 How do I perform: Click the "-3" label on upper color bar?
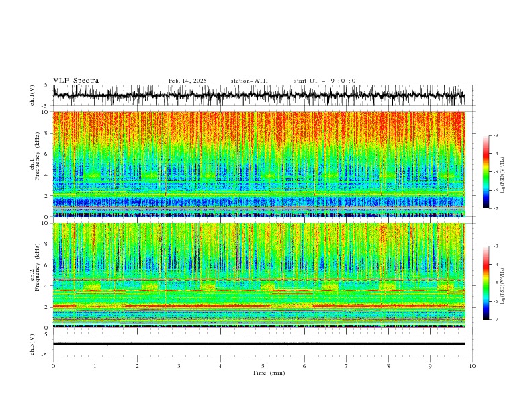(495, 136)
